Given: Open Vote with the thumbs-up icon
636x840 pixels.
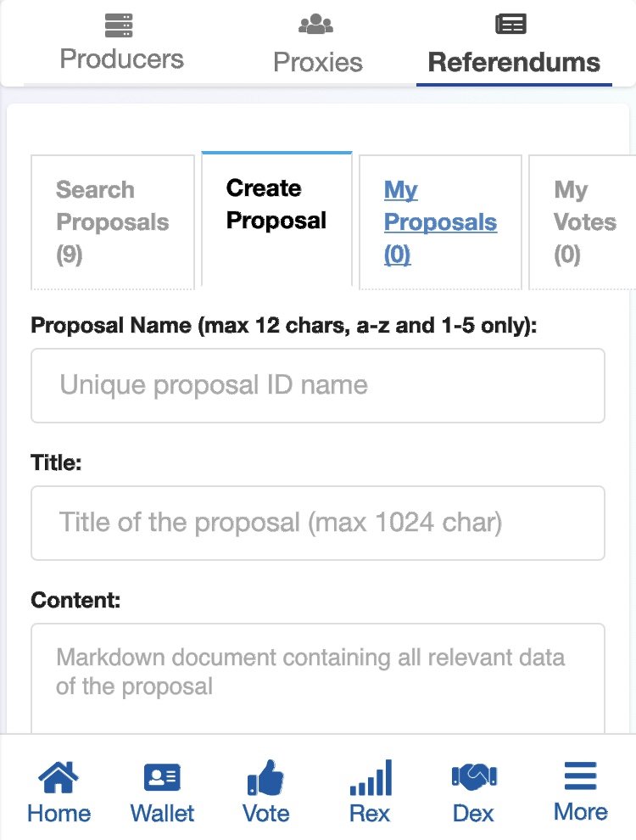Looking at the screenshot, I should pyautogui.click(x=265, y=777).
